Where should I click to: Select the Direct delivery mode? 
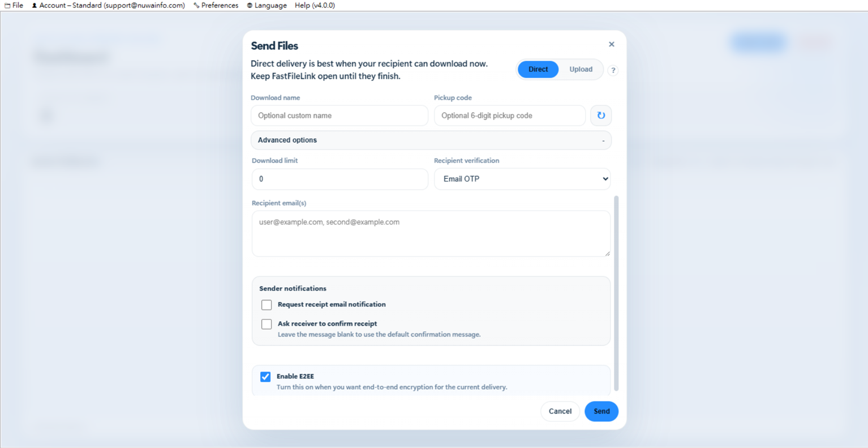(x=538, y=69)
